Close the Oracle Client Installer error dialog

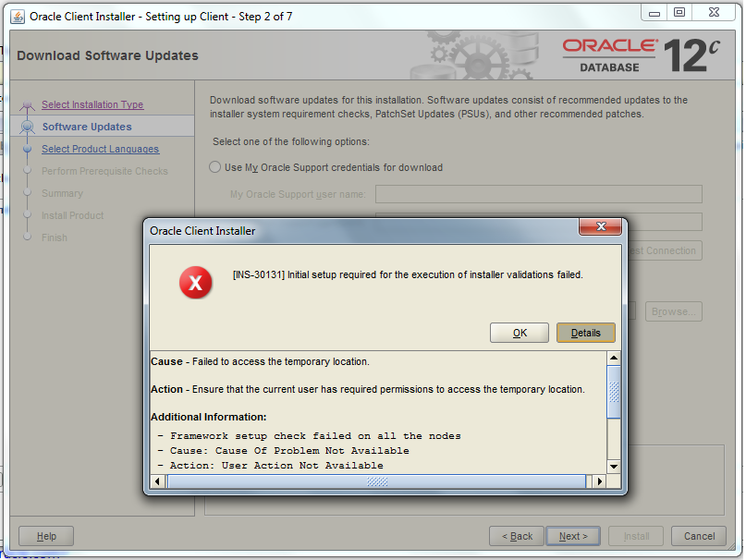601,227
